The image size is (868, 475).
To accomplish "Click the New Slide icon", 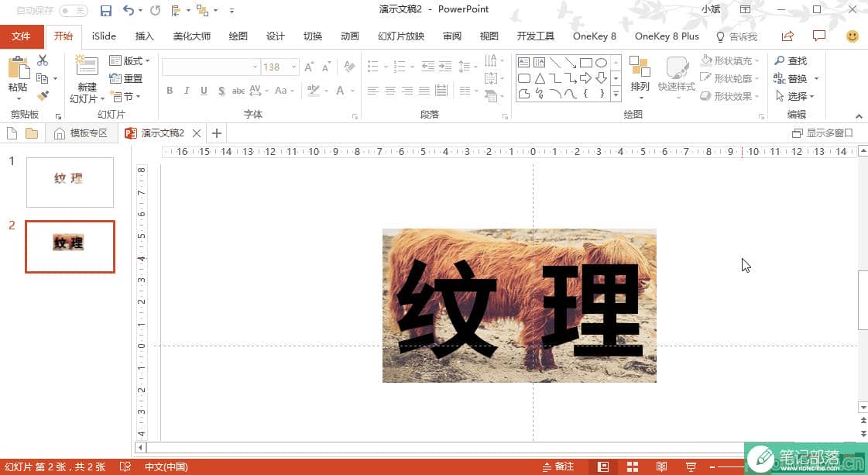I will pos(87,67).
